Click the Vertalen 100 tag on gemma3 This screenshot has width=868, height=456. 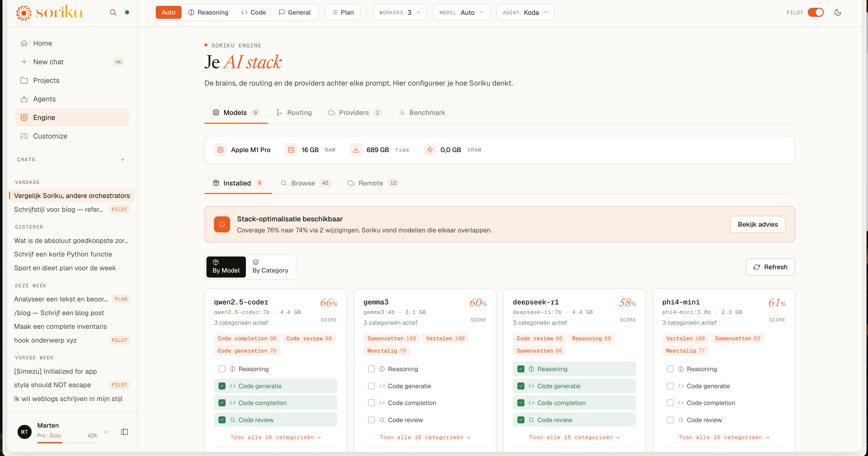(x=445, y=338)
